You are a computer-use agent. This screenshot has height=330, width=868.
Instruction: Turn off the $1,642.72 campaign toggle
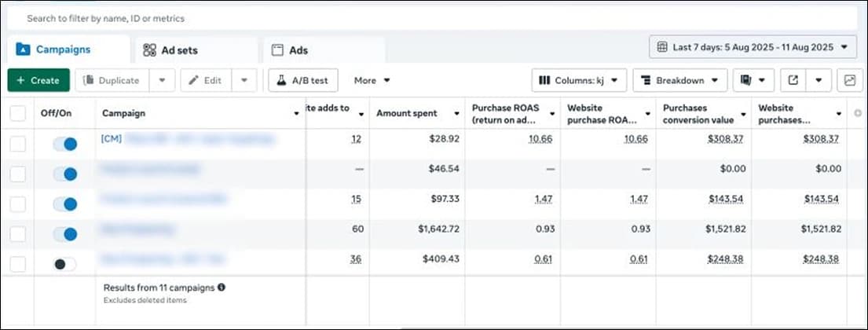point(64,234)
